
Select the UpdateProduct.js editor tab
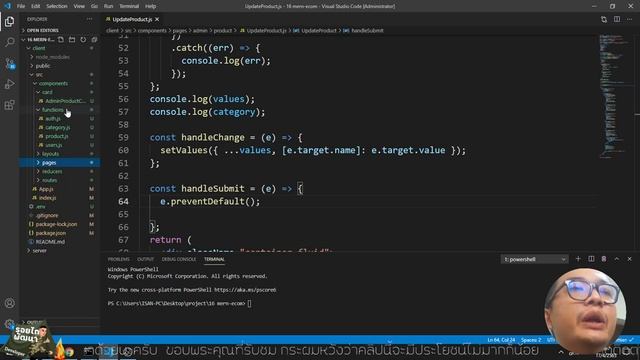pos(132,19)
